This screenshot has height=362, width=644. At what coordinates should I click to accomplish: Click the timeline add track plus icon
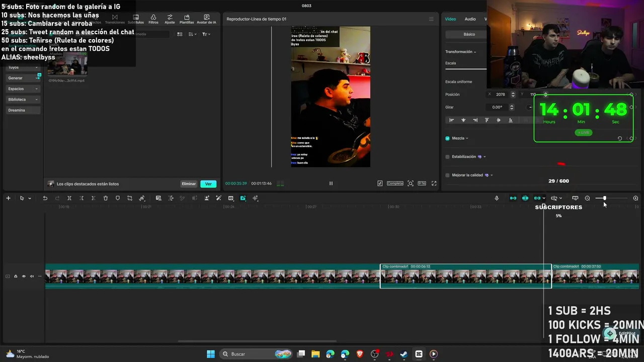(8, 198)
